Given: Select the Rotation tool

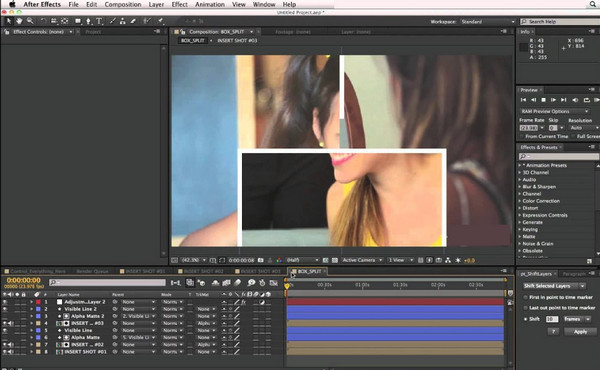Looking at the screenshot, I should click(43, 21).
